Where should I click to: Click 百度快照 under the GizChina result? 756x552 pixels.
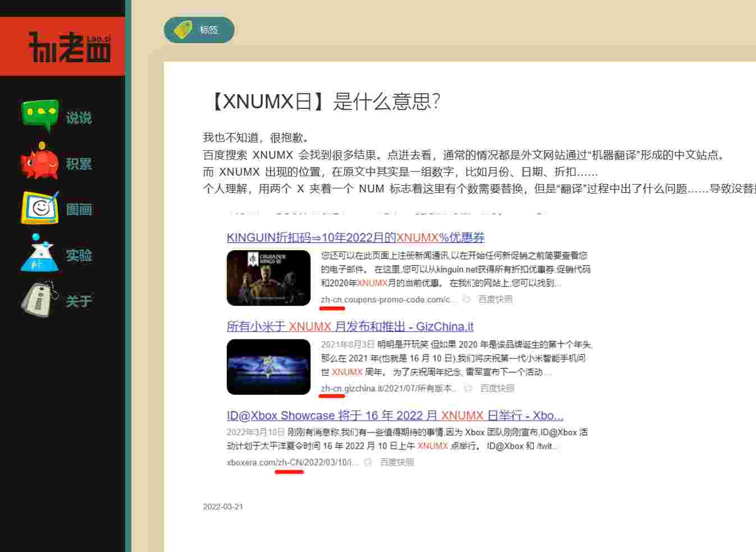497,388
